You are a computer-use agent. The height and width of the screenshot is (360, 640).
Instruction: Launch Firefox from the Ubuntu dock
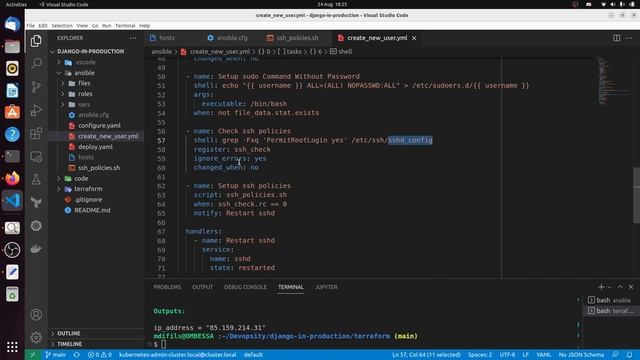click(12, 178)
